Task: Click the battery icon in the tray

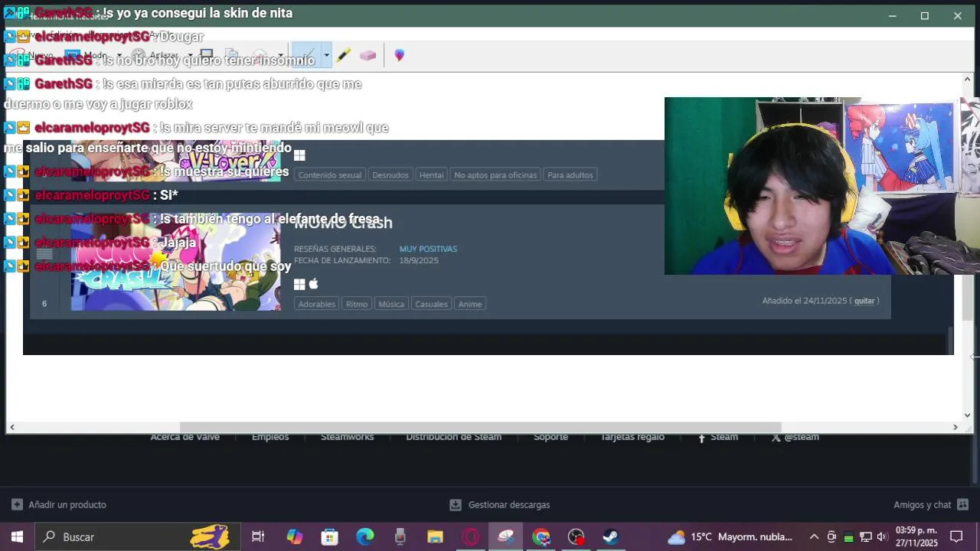Action: click(848, 537)
